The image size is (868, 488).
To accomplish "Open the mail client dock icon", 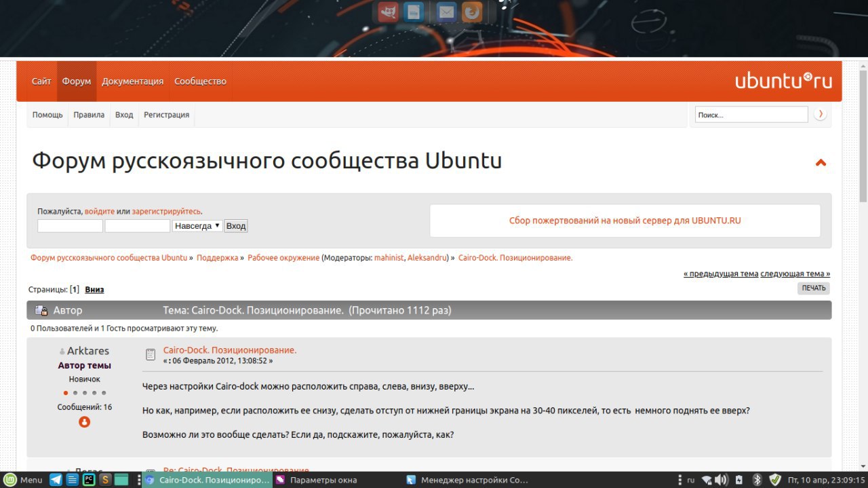I will tap(446, 12).
